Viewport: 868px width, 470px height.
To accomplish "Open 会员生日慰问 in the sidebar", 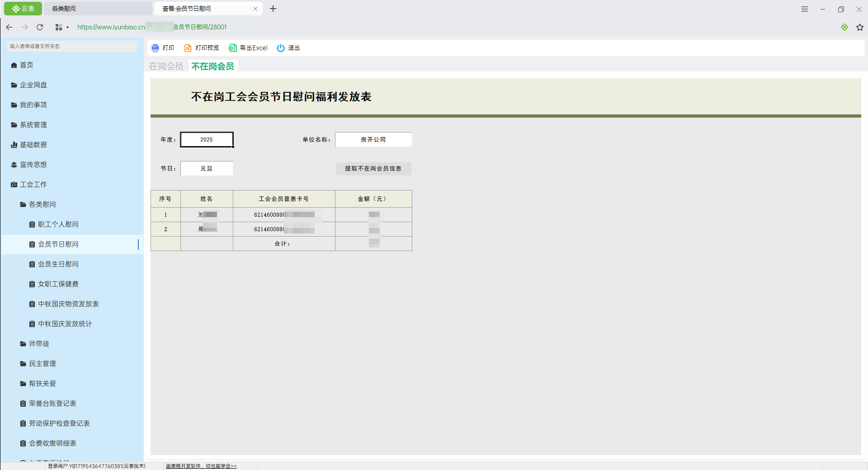I will [58, 264].
